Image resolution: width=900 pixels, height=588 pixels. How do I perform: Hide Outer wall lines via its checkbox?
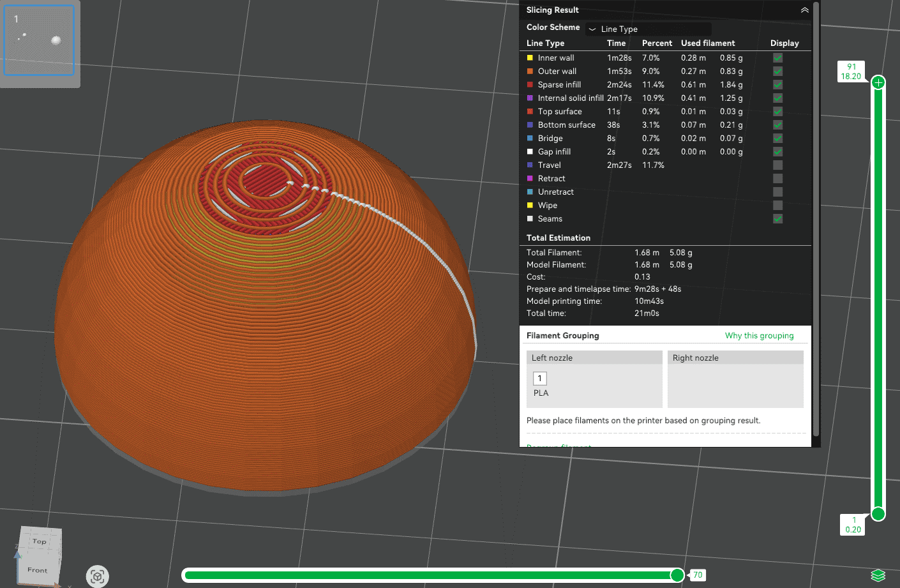[777, 72]
